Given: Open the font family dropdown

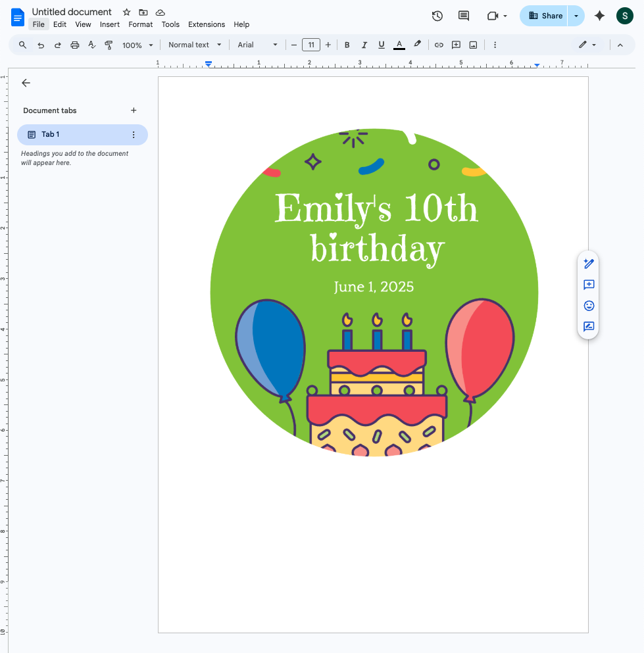Looking at the screenshot, I should pos(257,45).
